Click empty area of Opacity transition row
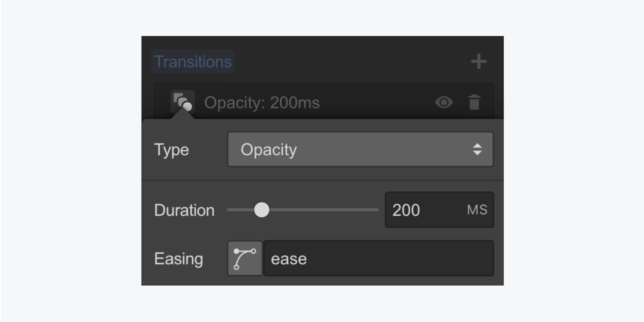 [378, 102]
